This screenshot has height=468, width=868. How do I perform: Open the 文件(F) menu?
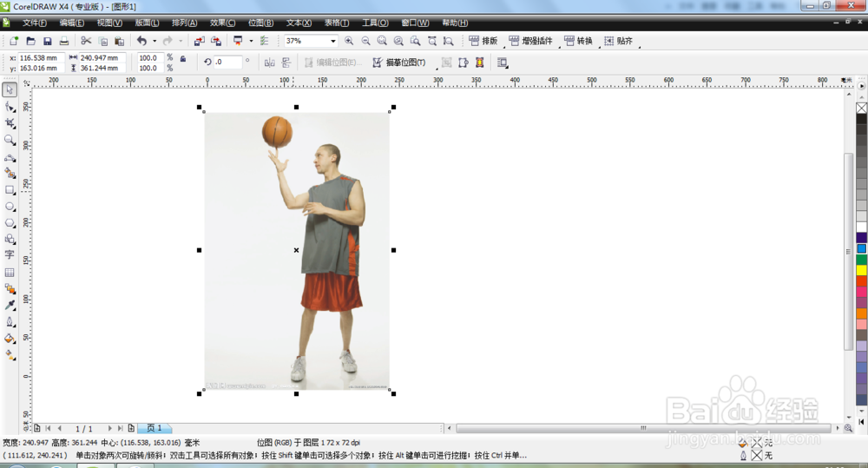(35, 23)
